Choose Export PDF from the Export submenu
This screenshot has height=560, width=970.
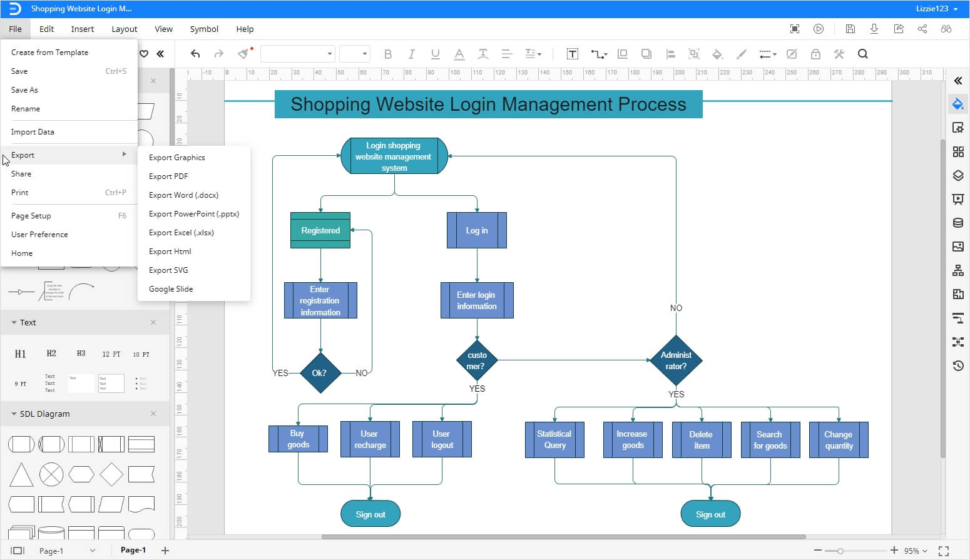168,176
